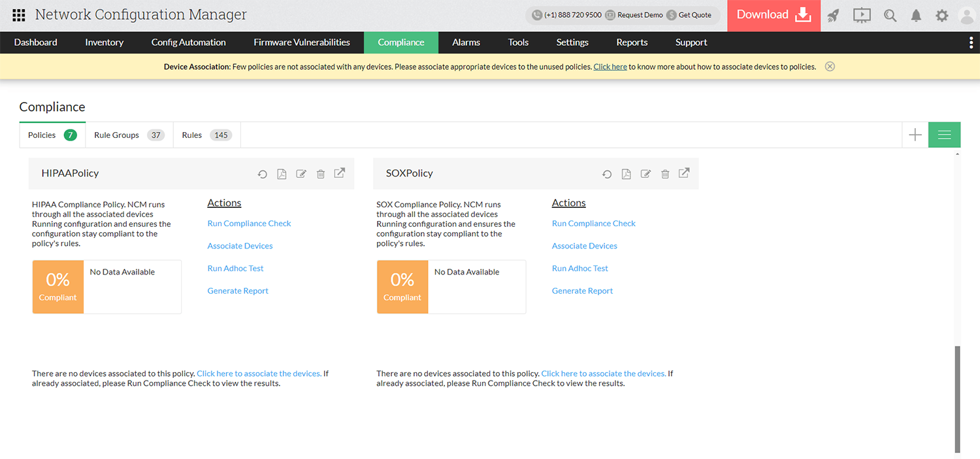Export SOXPolicy as PDF
The width and height of the screenshot is (980, 459).
point(626,174)
